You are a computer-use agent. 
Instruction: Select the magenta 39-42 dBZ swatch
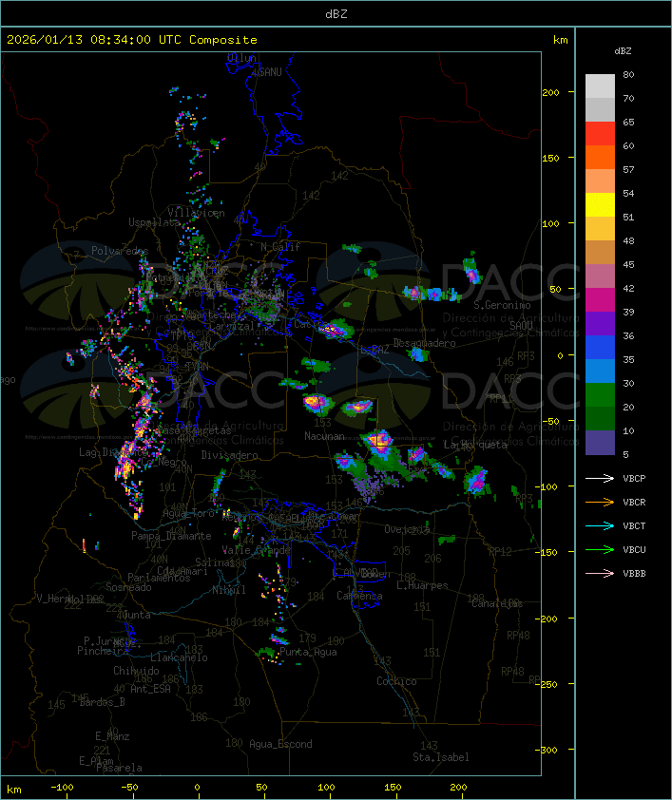[x=600, y=300]
